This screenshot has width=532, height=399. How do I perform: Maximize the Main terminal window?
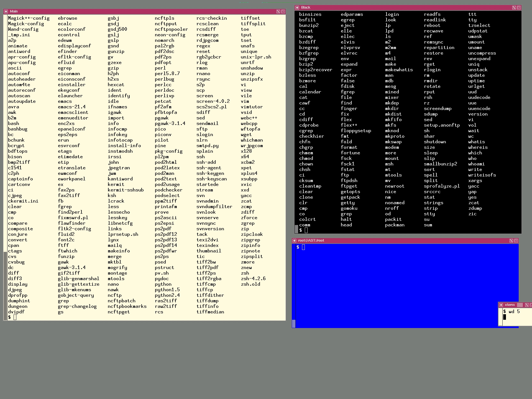(x=283, y=11)
